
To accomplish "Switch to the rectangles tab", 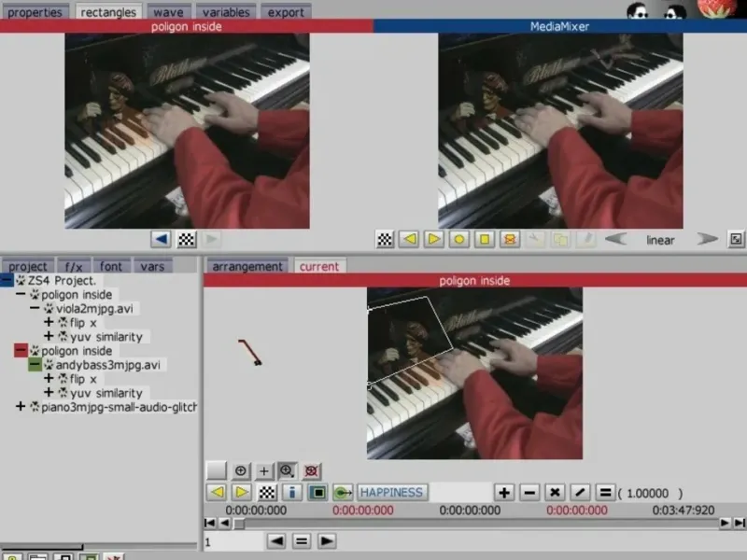I will [108, 12].
